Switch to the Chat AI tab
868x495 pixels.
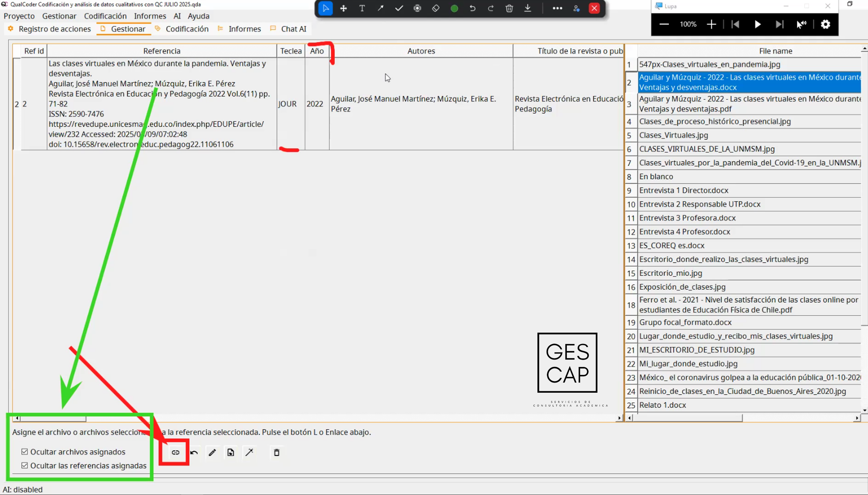[x=288, y=29]
